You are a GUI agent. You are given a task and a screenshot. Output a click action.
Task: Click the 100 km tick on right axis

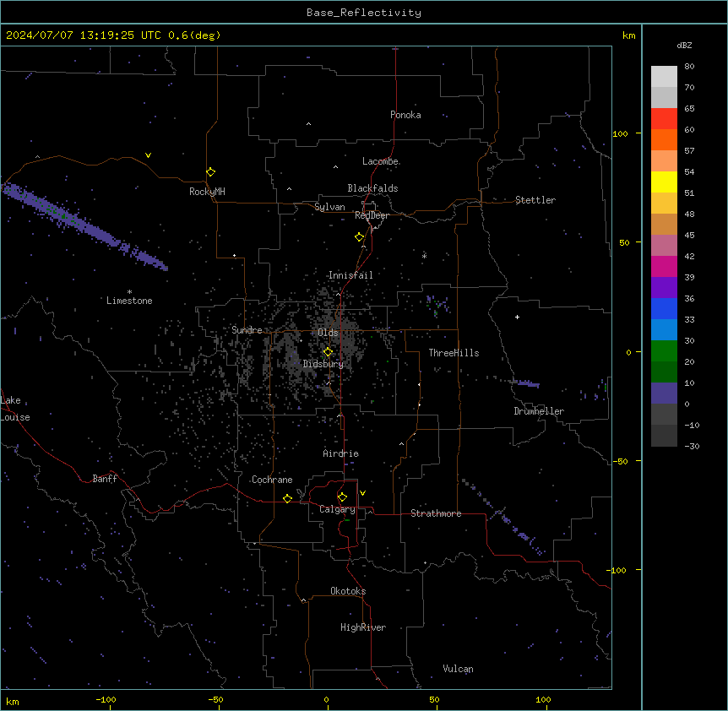[620, 133]
